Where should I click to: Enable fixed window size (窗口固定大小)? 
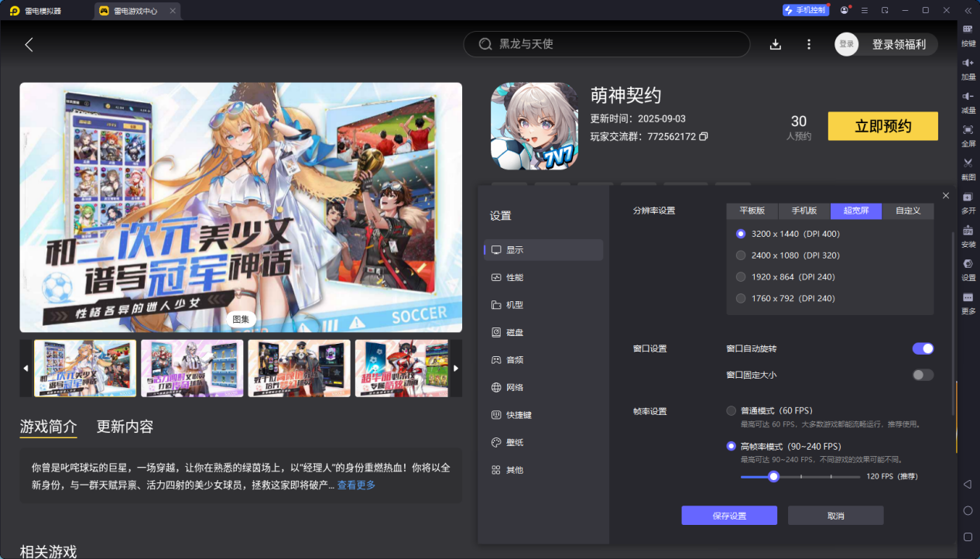[923, 375]
